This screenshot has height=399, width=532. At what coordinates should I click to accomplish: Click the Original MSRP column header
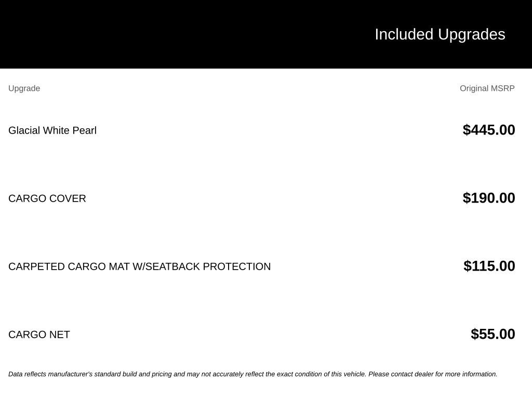[487, 88]
